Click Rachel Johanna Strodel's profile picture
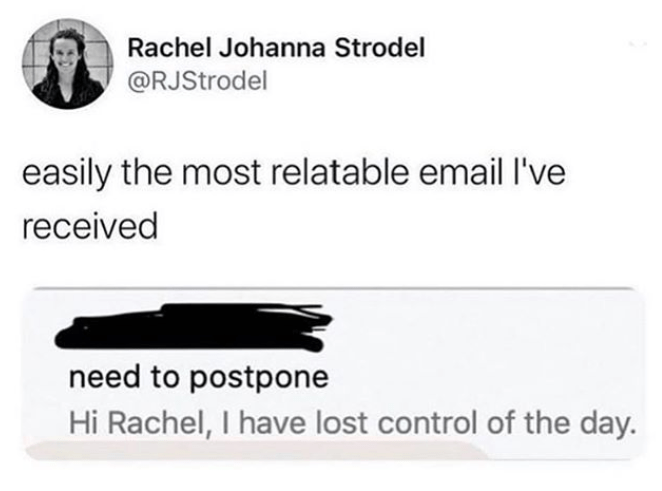Image resolution: width=662 pixels, height=491 pixels. click(x=67, y=66)
